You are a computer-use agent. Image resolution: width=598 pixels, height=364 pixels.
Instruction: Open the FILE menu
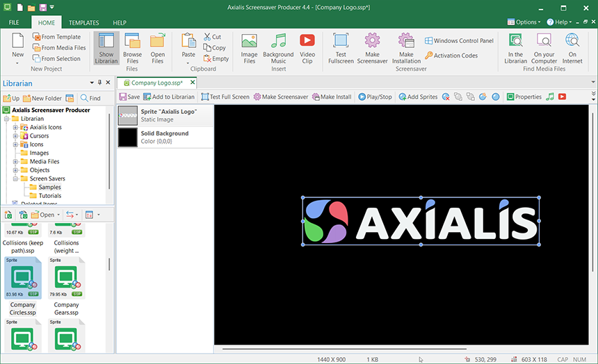(x=14, y=23)
